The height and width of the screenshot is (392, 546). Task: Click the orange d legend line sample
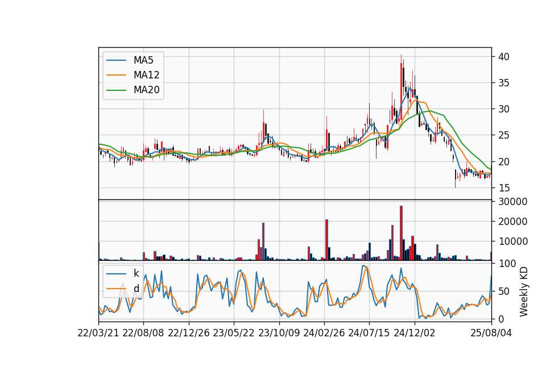tap(116, 289)
